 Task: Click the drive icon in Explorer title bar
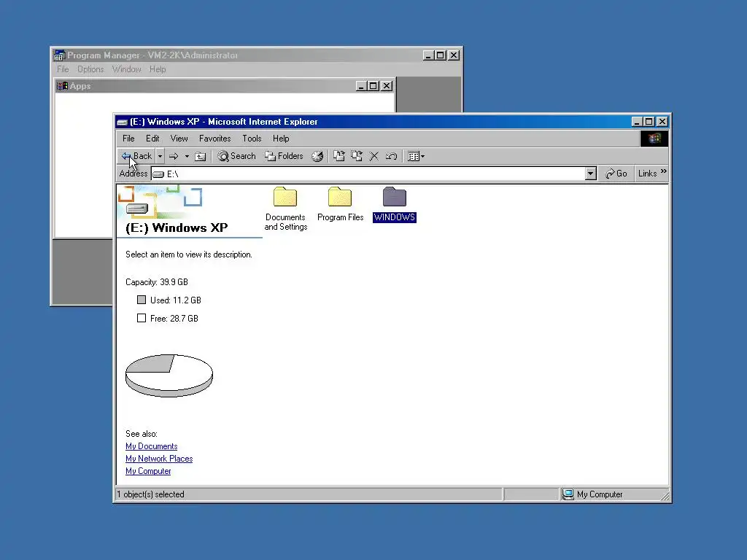[x=123, y=122]
